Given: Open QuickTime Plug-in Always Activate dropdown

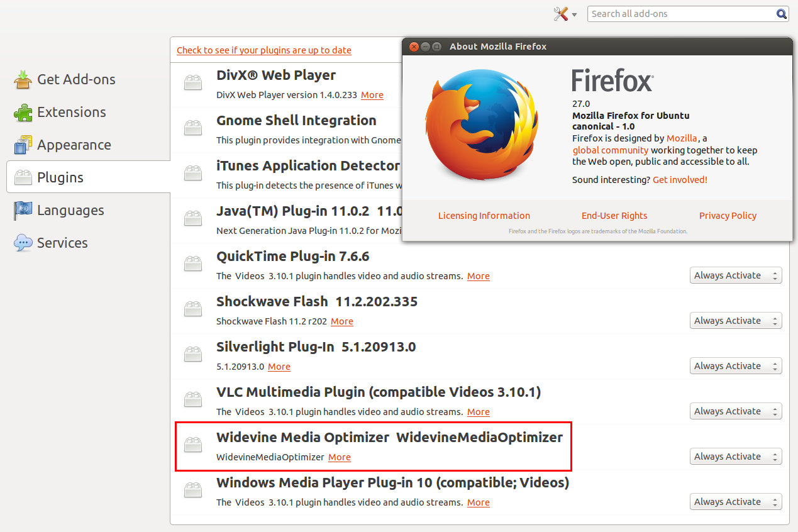Looking at the screenshot, I should coord(736,275).
